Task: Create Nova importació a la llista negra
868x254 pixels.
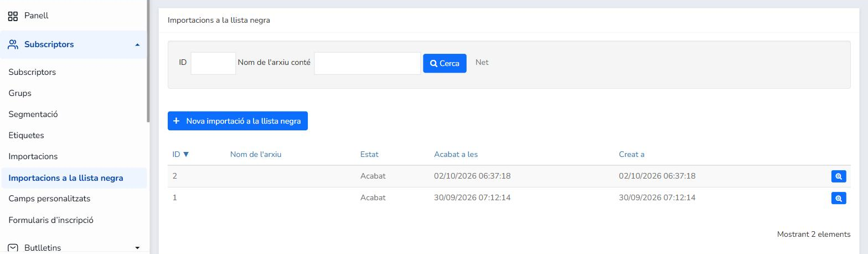Action: coord(237,121)
